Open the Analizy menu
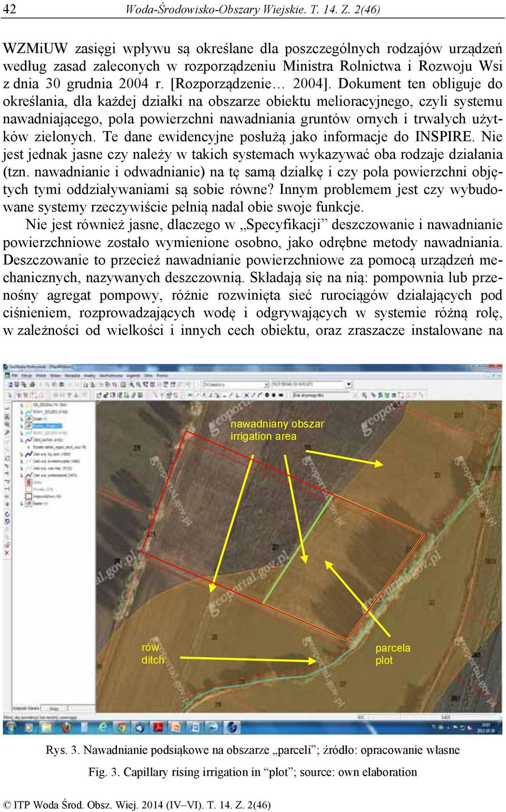The height and width of the screenshot is (812, 506). coord(90,375)
